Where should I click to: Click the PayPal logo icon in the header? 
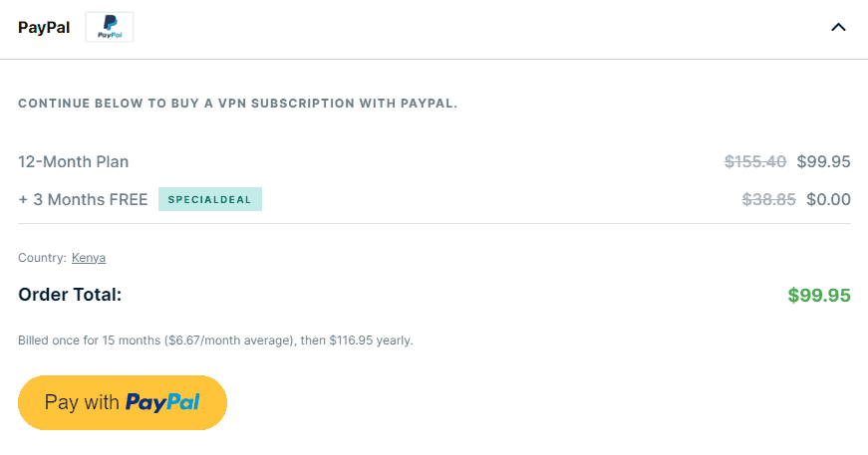pyautogui.click(x=110, y=27)
